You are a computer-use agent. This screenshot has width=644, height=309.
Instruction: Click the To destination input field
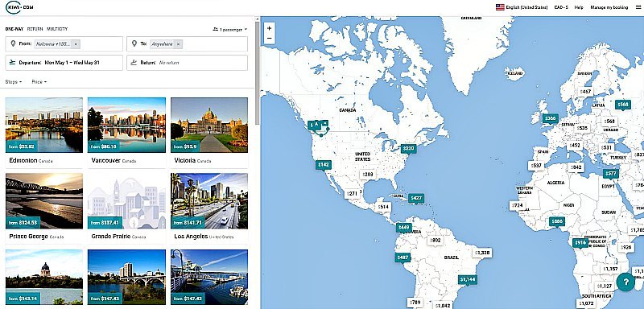(x=187, y=43)
